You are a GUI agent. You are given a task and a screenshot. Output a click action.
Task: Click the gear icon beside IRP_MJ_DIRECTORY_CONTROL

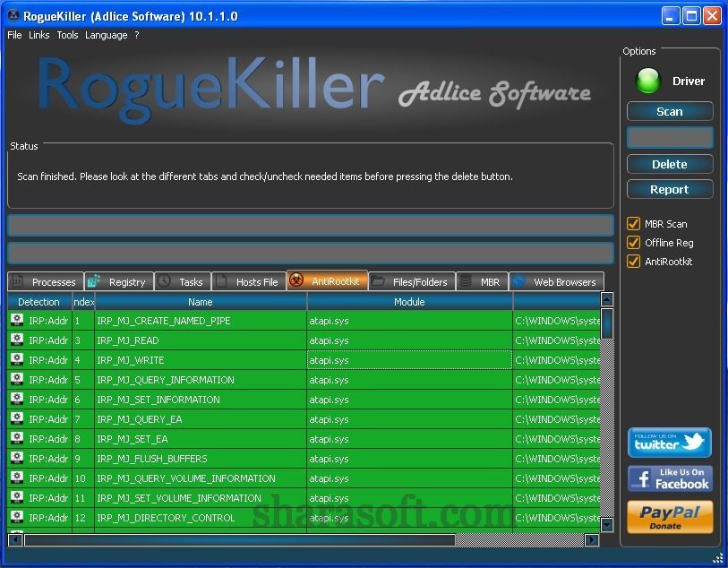(17, 517)
